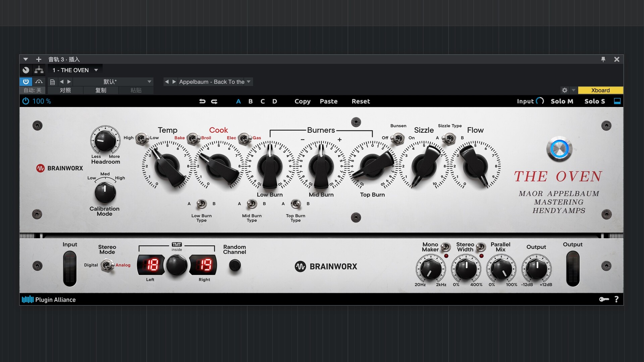Click the 复制 copy button
Viewport: 644px width, 362px height.
pyautogui.click(x=101, y=90)
